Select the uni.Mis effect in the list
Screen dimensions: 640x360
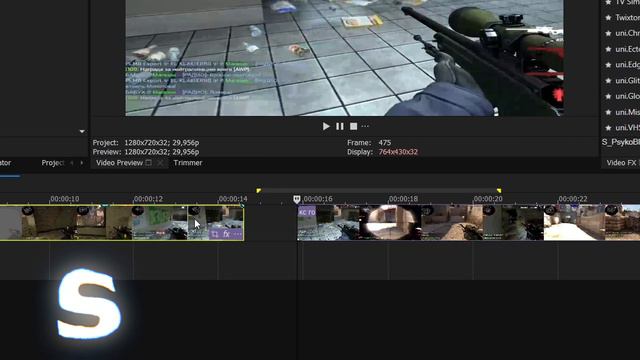(627, 112)
